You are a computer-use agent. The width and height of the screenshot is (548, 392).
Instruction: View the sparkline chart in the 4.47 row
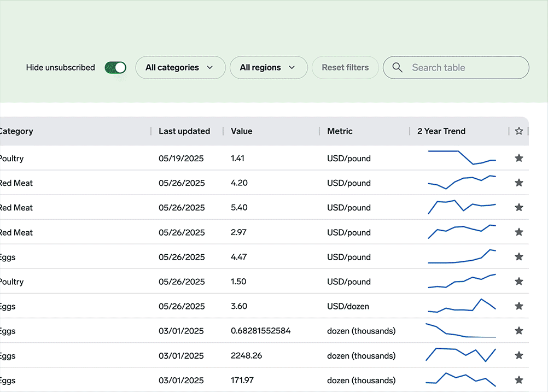462,256
